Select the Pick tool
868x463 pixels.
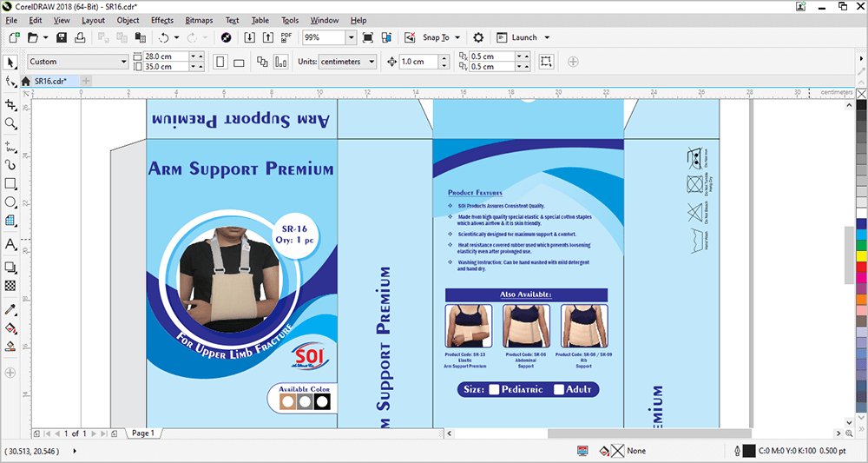10,62
